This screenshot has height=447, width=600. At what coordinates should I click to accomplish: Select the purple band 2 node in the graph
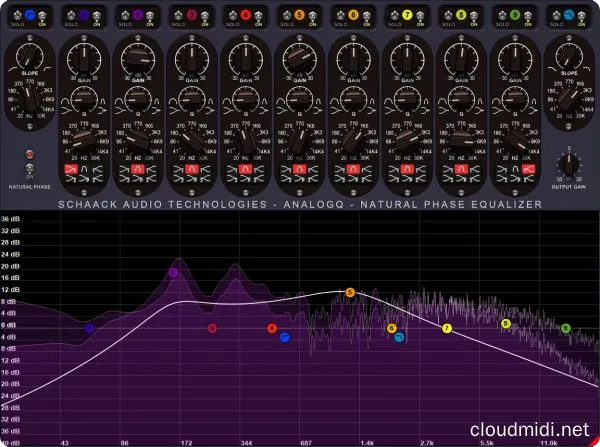coord(173,272)
